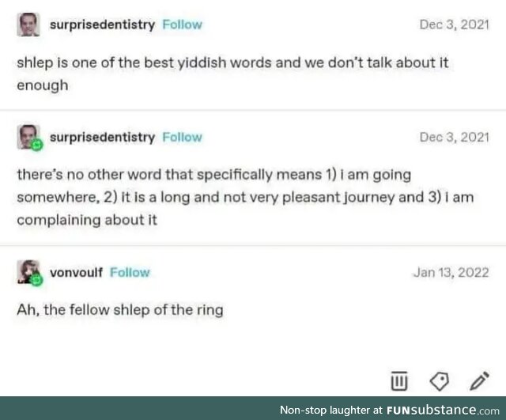
Task: Click the second post's Dec 3, 2021 date
Action: (455, 138)
